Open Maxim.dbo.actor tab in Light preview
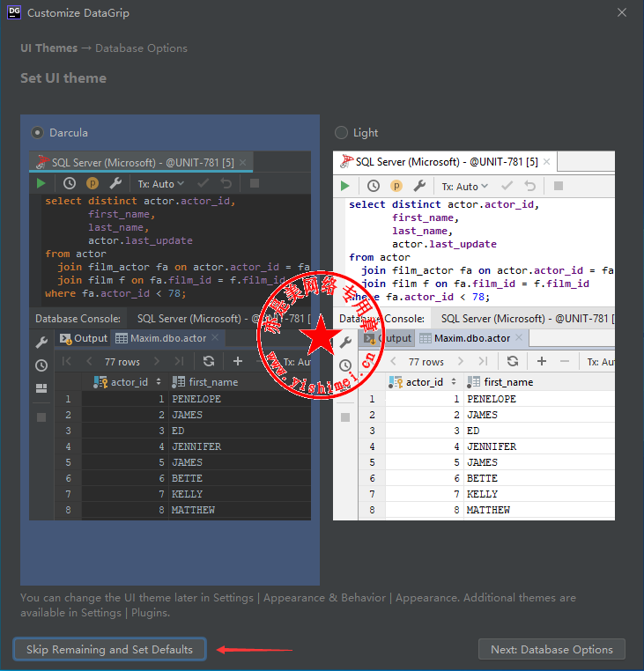This screenshot has height=671, width=644. (472, 338)
